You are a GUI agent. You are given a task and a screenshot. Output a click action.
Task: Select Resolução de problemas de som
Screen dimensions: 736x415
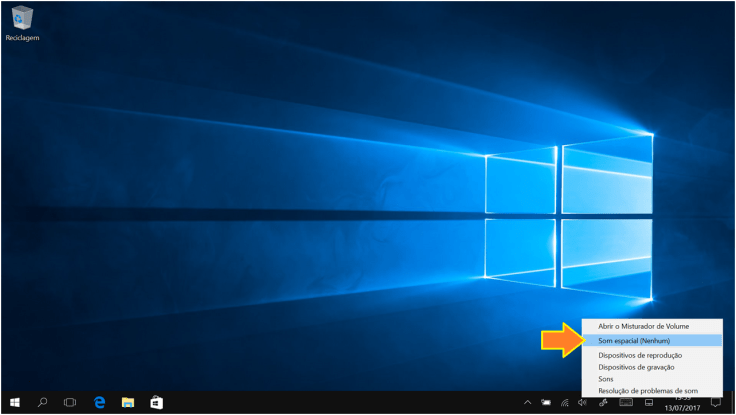(x=647, y=391)
